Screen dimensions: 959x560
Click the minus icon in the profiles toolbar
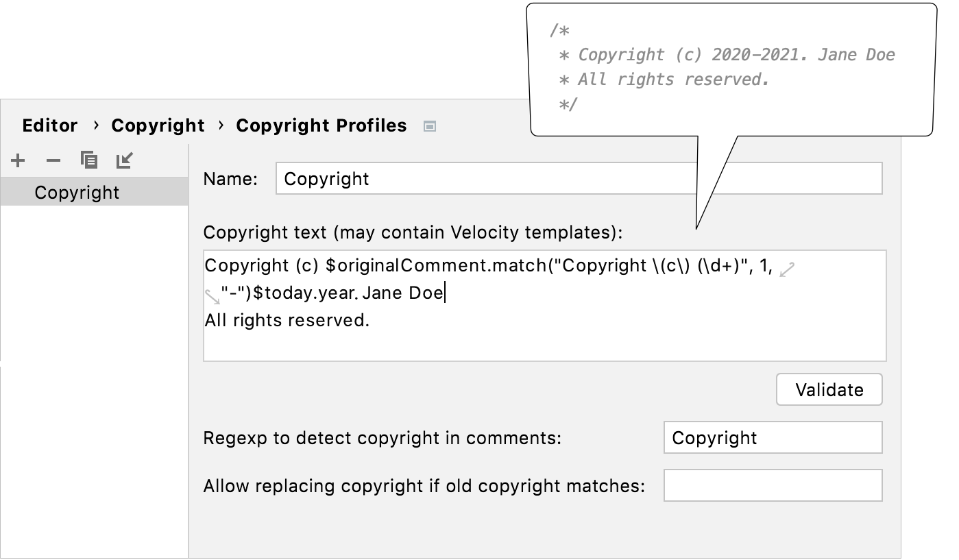coord(53,160)
